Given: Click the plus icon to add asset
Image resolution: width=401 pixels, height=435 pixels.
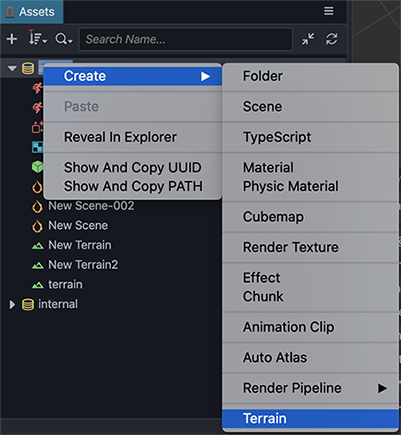Looking at the screenshot, I should click(x=12, y=39).
